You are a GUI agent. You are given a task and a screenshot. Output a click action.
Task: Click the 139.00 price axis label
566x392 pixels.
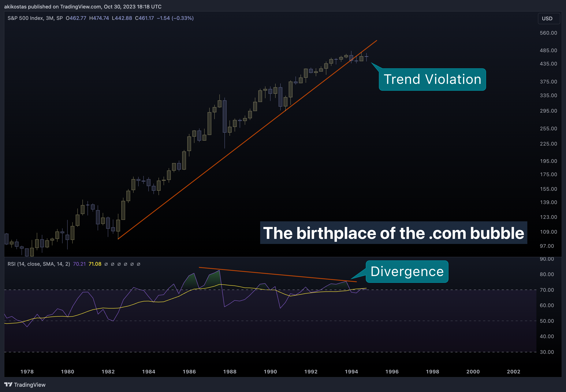pos(548,202)
